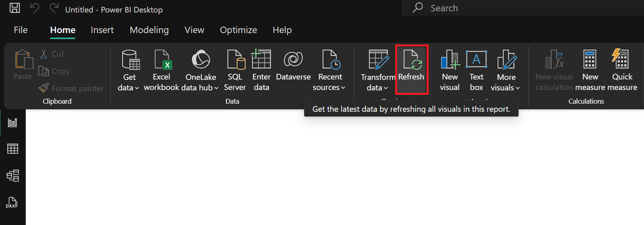The height and width of the screenshot is (225, 644).
Task: Open the File menu
Action: [21, 30]
